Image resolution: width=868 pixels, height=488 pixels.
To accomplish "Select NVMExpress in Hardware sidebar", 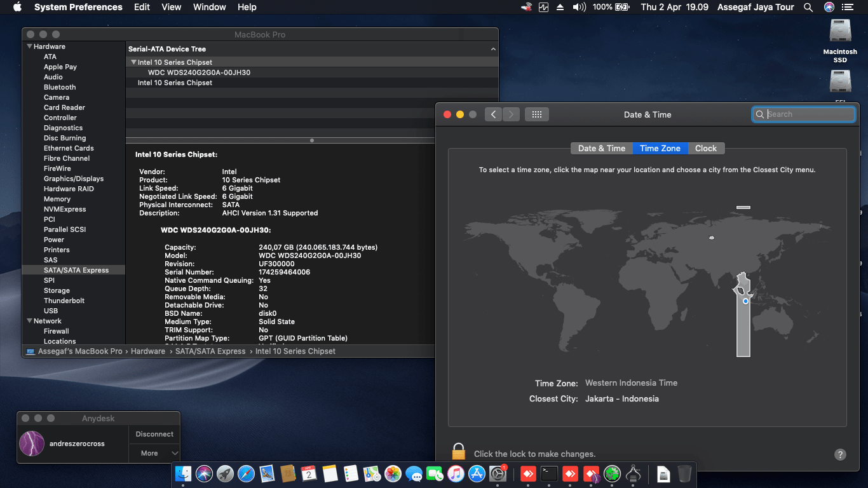I will (x=65, y=209).
